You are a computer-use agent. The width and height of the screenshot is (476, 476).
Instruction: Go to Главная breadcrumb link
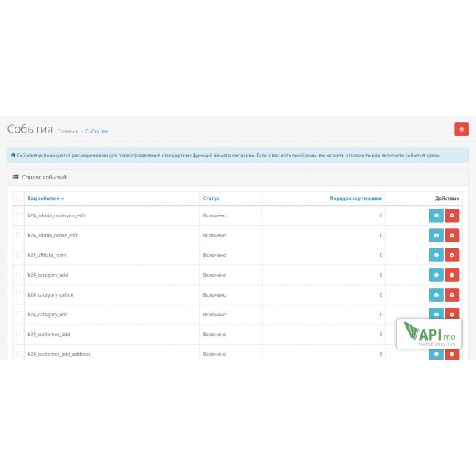click(x=68, y=131)
